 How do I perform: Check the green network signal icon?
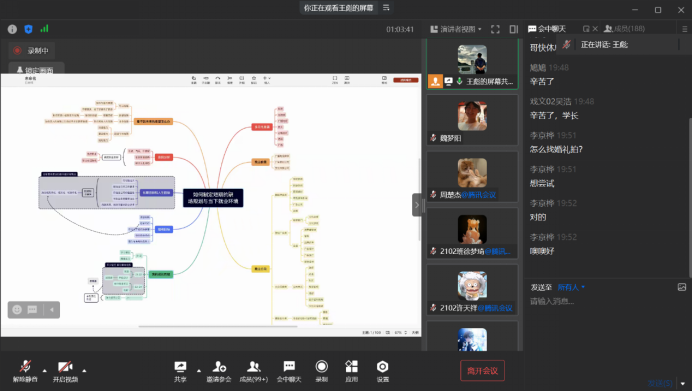click(44, 29)
